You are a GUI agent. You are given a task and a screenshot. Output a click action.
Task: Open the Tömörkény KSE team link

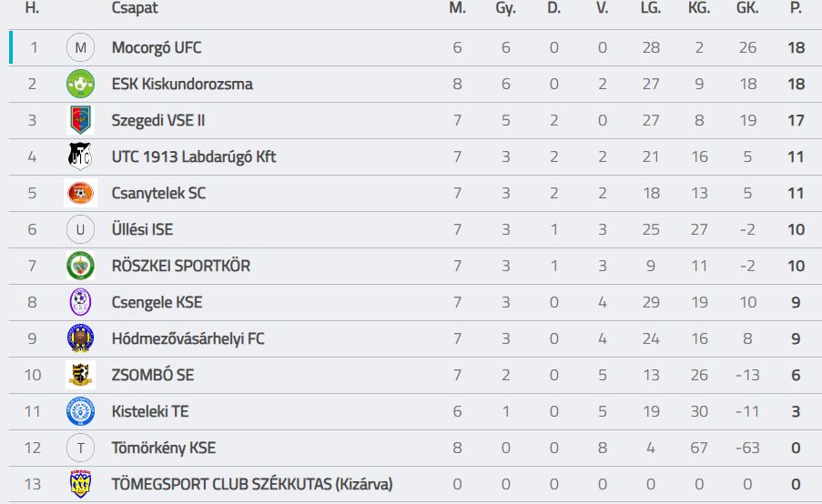(x=164, y=448)
